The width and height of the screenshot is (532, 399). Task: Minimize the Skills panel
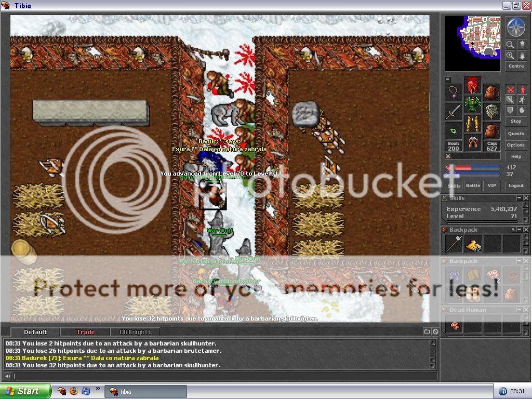[x=519, y=198]
